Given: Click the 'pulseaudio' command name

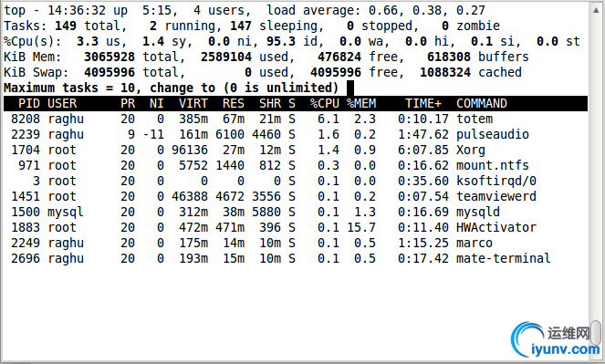Looking at the screenshot, I should tap(493, 134).
